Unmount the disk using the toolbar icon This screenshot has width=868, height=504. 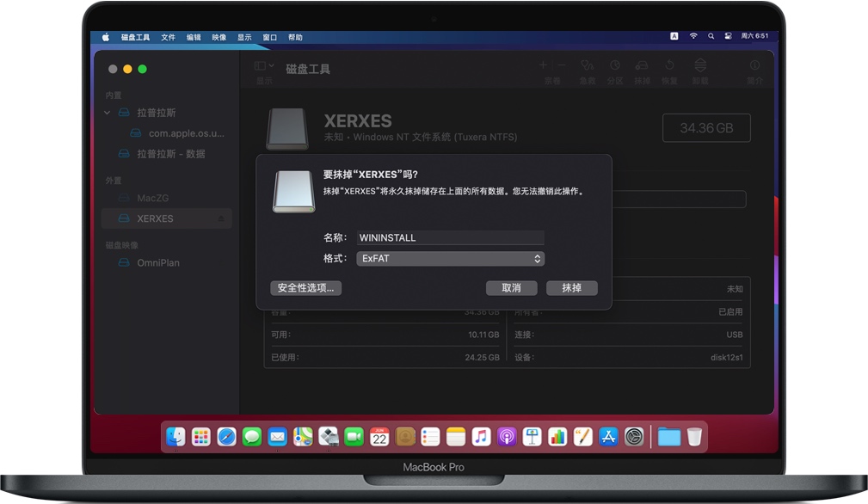[x=700, y=65]
